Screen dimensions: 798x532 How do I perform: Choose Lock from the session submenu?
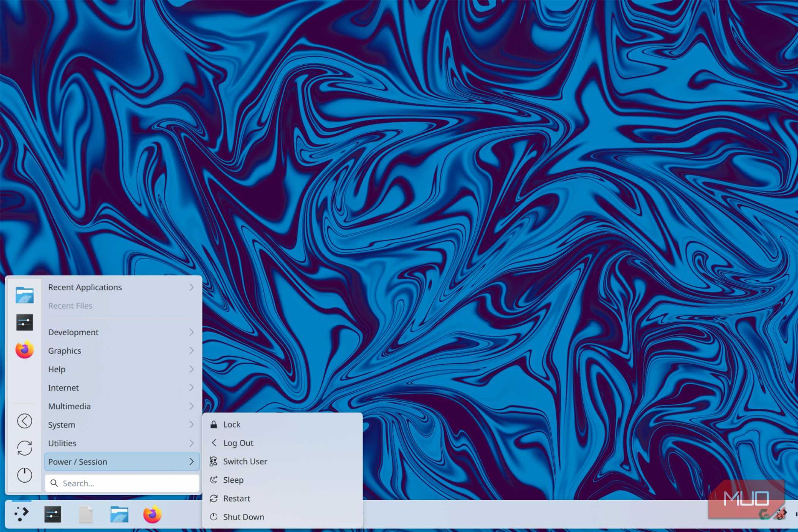[282, 424]
